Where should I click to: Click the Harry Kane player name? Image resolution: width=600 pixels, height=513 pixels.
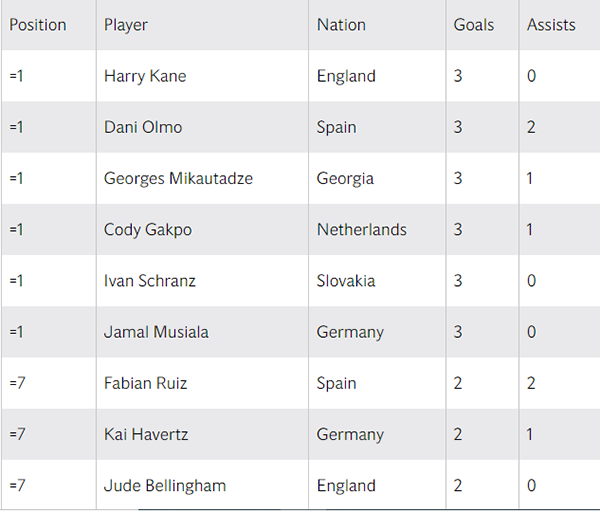coord(145,76)
